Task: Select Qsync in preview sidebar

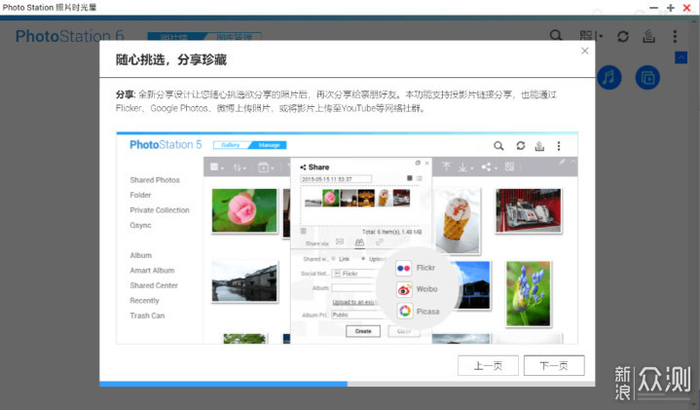Action: [141, 226]
